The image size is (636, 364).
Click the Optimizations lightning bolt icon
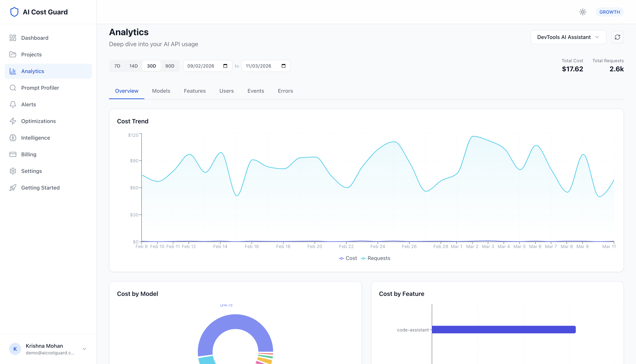coord(13,121)
